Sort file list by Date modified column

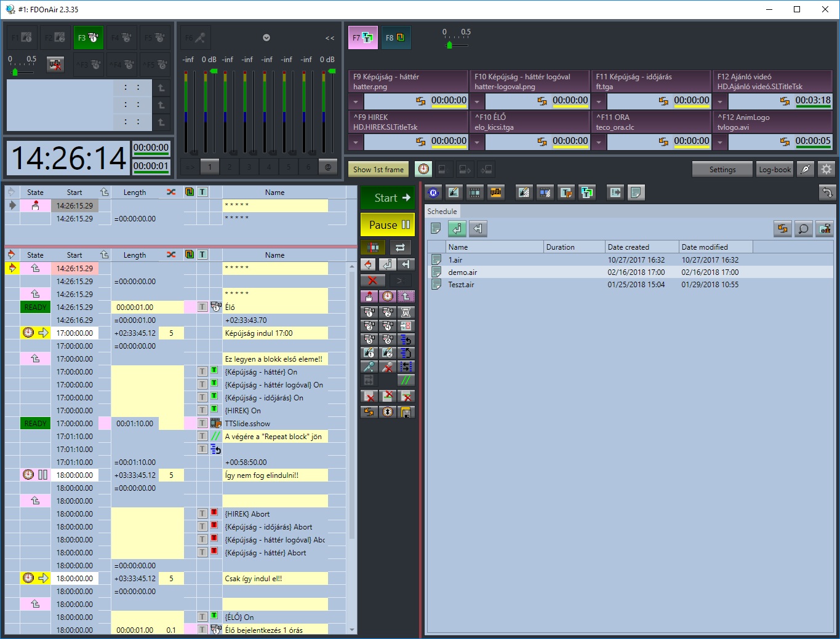[x=716, y=247]
